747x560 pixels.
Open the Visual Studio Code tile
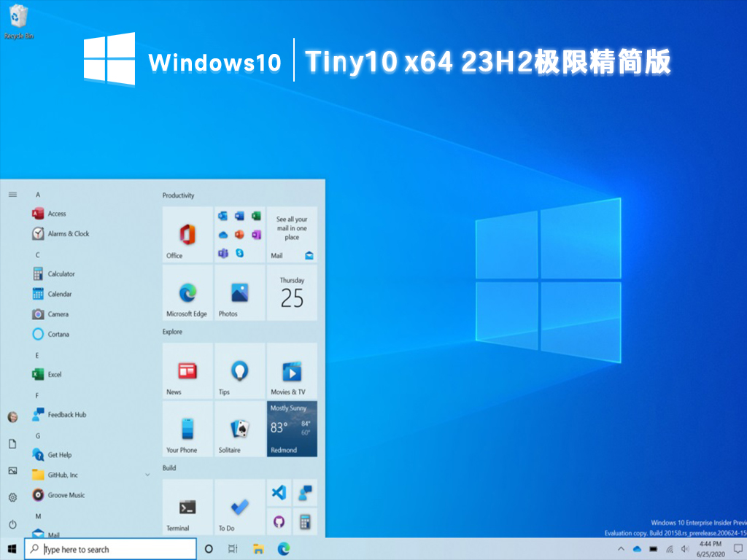[279, 492]
